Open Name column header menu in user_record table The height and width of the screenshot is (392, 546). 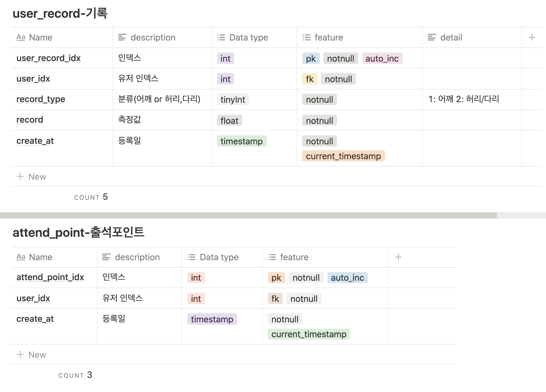point(62,37)
